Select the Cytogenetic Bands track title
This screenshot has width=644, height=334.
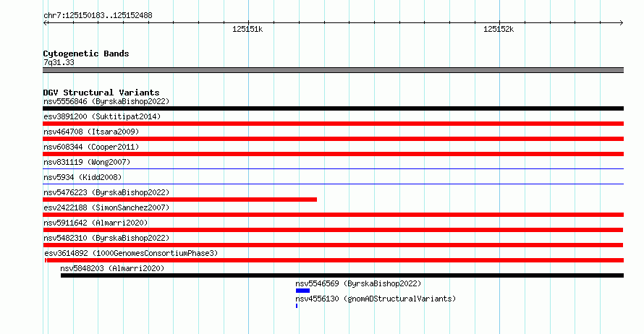[x=86, y=53]
